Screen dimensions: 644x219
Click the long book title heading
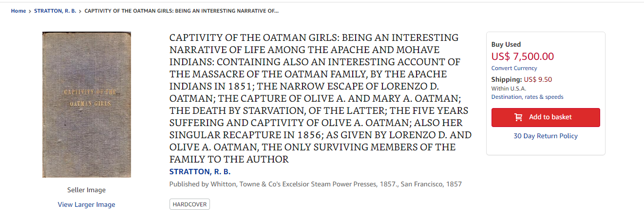click(x=321, y=98)
